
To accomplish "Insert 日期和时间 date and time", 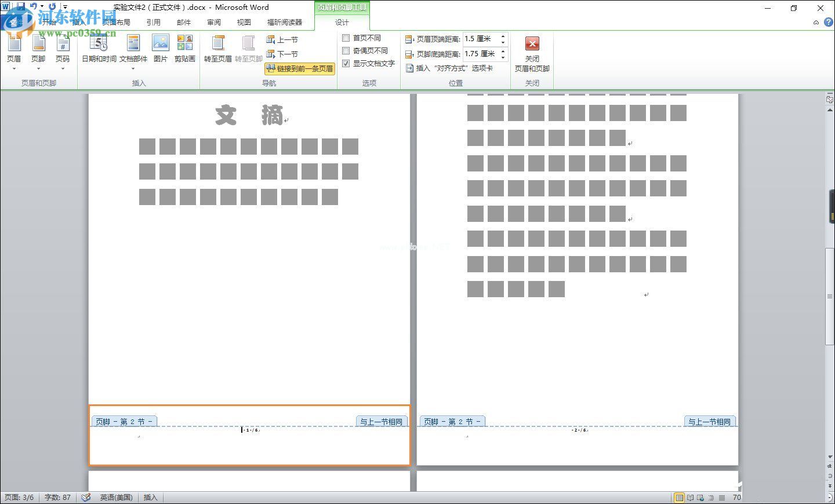I will tap(99, 49).
